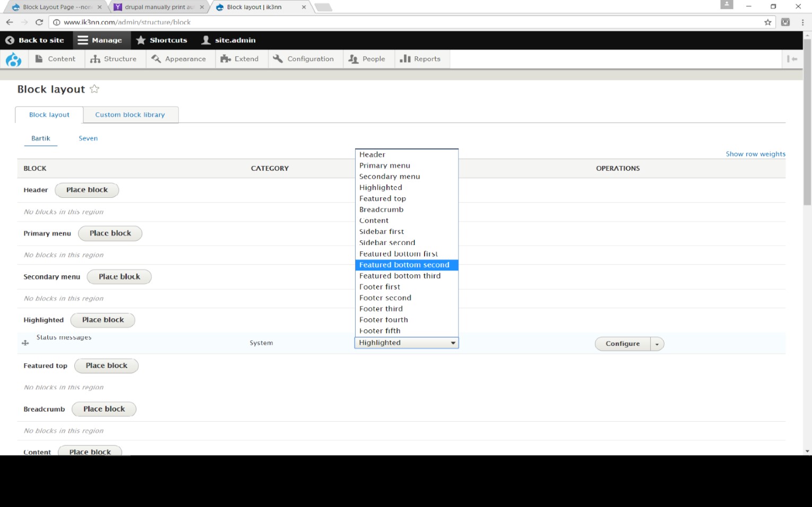The image size is (812, 507).
Task: Reload the page with the refresh icon
Action: pyautogui.click(x=39, y=22)
